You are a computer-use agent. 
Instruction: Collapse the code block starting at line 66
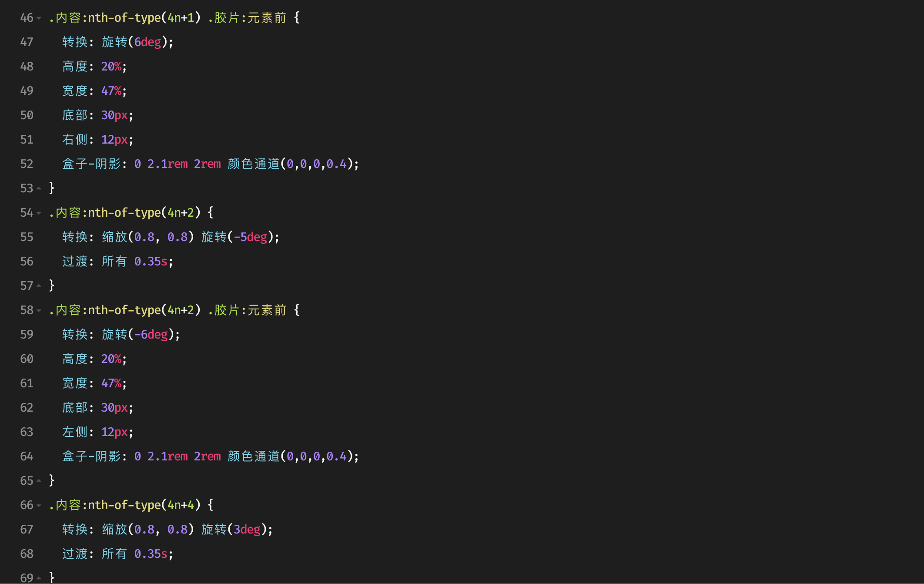tap(39, 505)
